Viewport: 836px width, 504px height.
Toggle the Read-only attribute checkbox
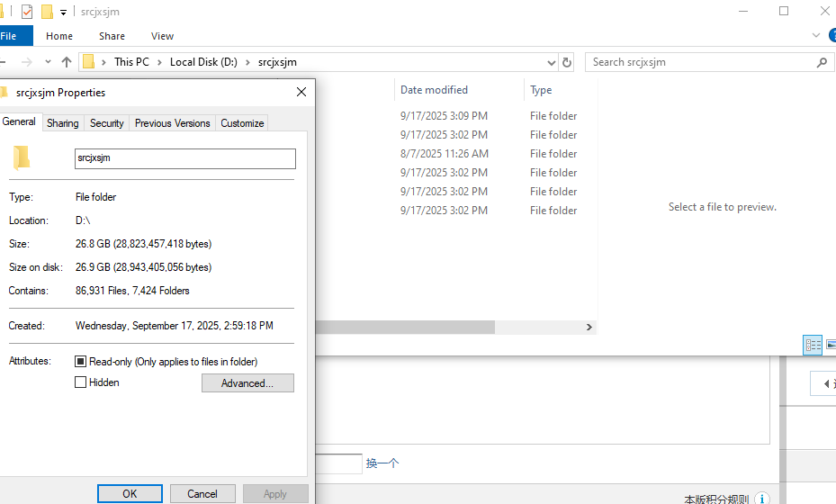tap(80, 362)
